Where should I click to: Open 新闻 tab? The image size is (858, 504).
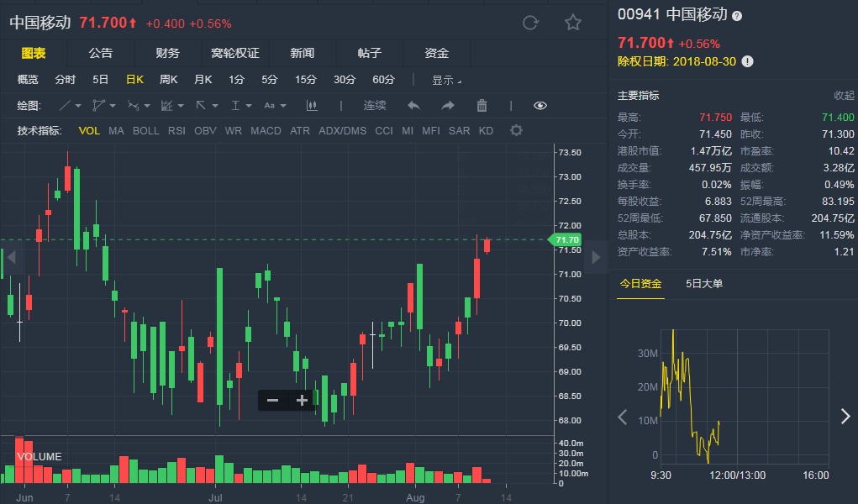coord(302,53)
